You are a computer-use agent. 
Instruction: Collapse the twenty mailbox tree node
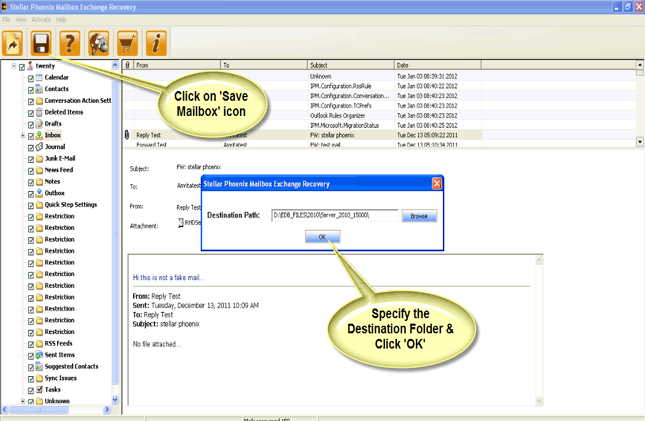coord(14,66)
